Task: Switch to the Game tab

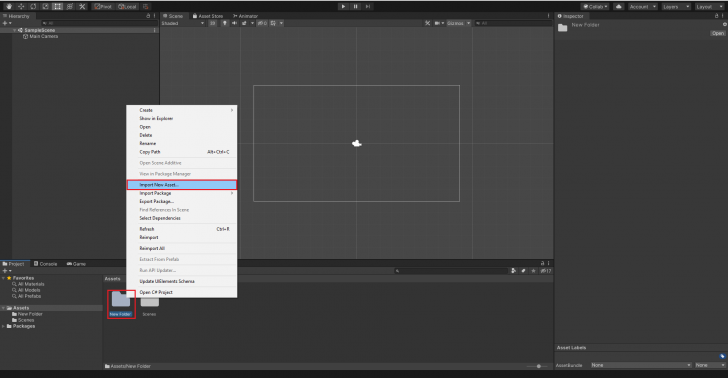Action: click(76, 264)
